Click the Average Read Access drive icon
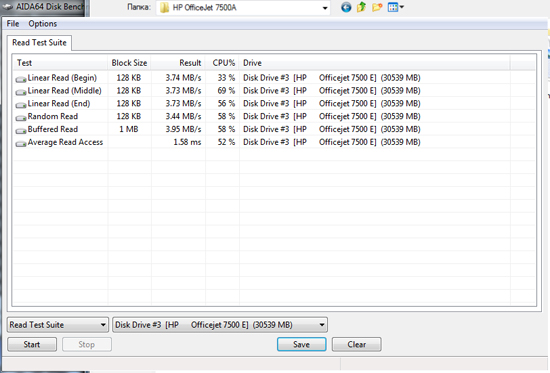Viewport: 550px width, 373px height. (x=21, y=144)
